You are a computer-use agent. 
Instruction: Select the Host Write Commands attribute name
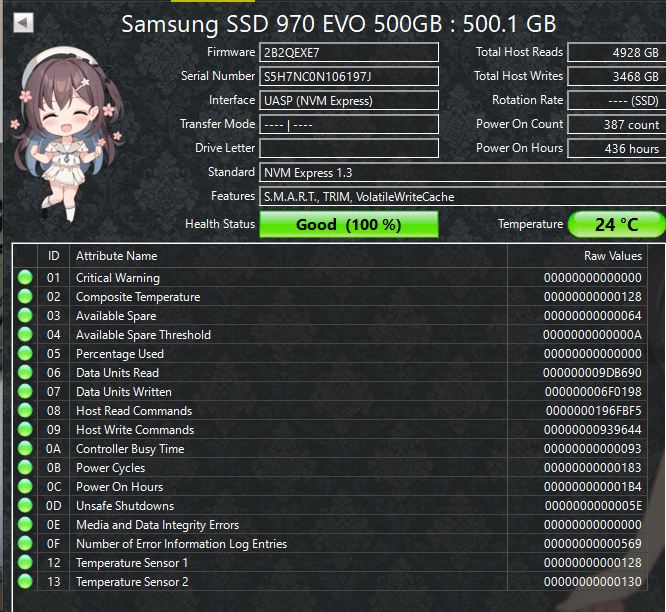click(135, 430)
